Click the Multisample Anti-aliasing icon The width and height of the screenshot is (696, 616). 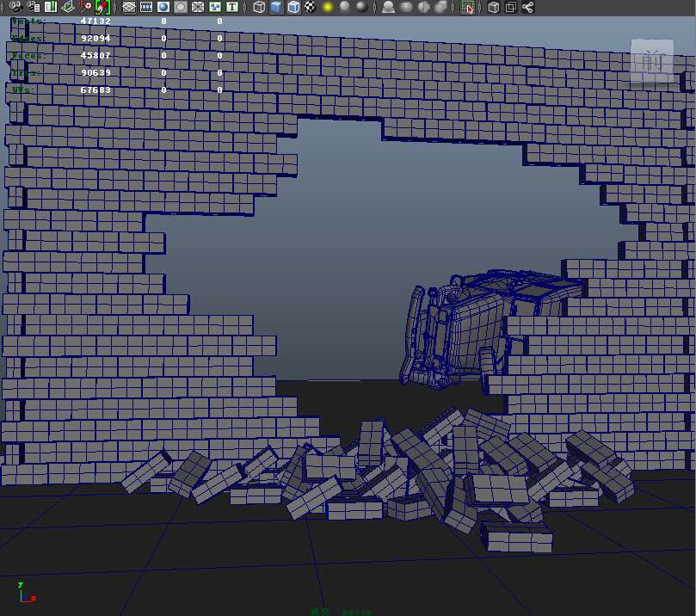424,7
